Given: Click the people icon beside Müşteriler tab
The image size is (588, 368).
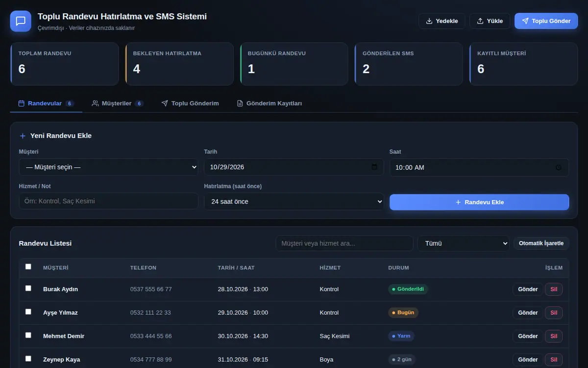Looking at the screenshot, I should pos(95,104).
